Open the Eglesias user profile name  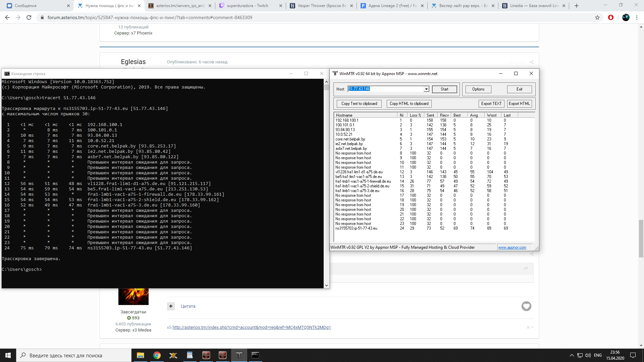pyautogui.click(x=133, y=62)
